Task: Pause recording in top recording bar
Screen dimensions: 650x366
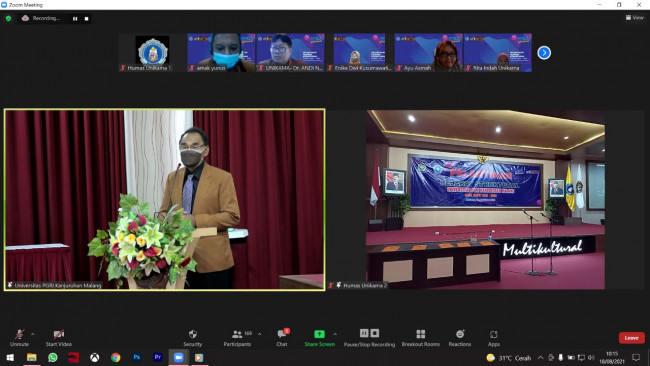Action: [x=75, y=19]
